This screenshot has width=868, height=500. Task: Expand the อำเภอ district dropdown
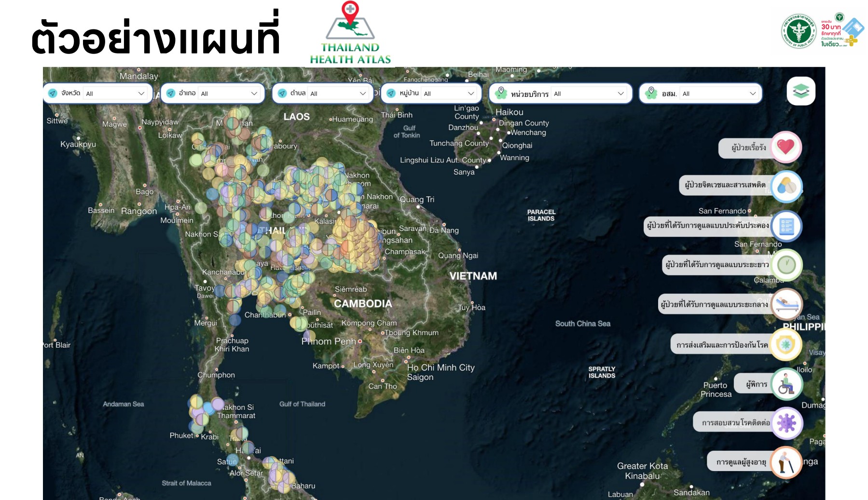click(x=213, y=93)
